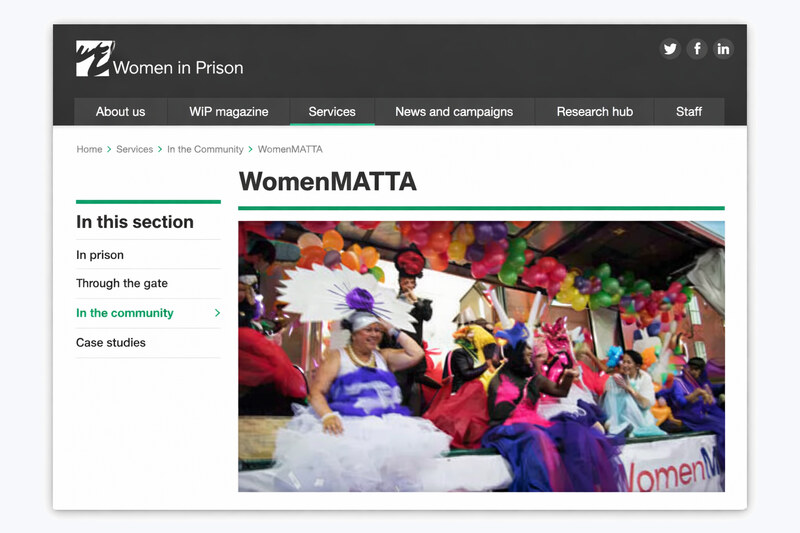Go to the Research hub
The width and height of the screenshot is (800, 533).
[x=594, y=112]
